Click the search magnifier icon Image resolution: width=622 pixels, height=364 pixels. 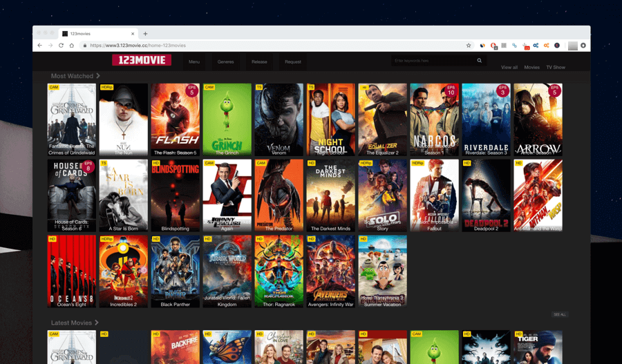(479, 61)
